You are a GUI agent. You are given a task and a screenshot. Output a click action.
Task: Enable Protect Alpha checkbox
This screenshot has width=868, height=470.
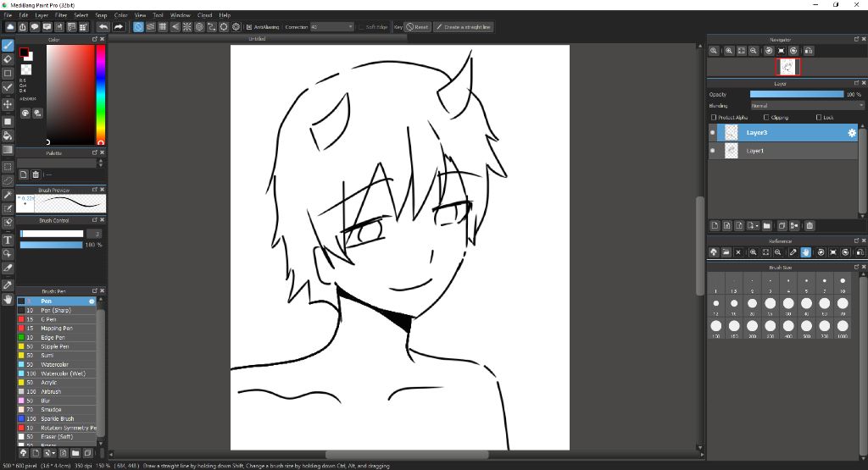[x=714, y=117]
